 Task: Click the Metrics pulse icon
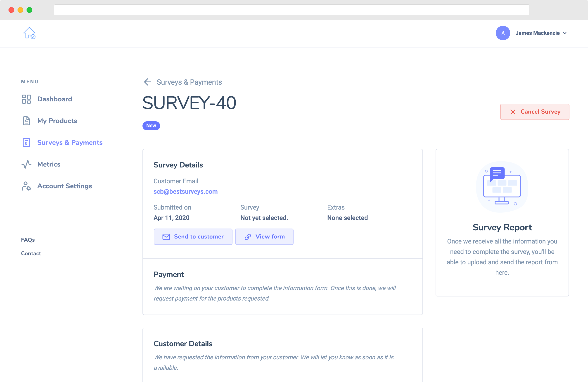pyautogui.click(x=26, y=164)
